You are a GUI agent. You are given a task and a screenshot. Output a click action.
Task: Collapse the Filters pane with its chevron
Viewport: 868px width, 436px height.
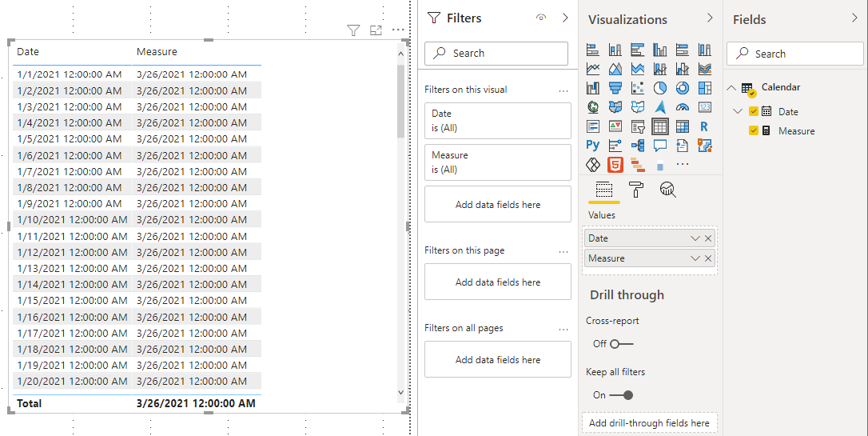coord(565,18)
